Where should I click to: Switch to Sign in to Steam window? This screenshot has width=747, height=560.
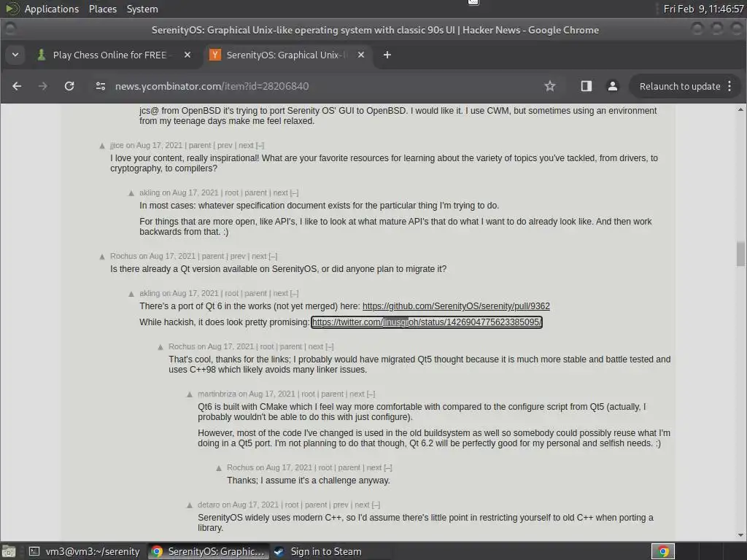tap(318, 551)
